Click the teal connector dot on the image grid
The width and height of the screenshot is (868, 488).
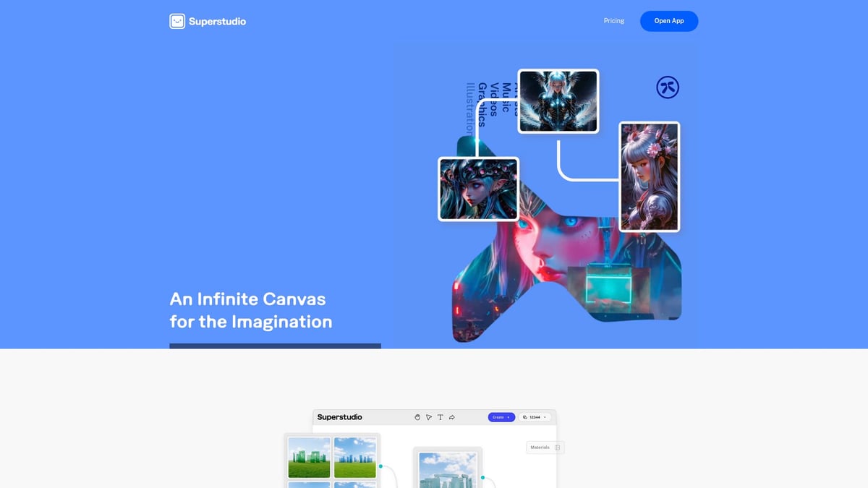point(379,467)
